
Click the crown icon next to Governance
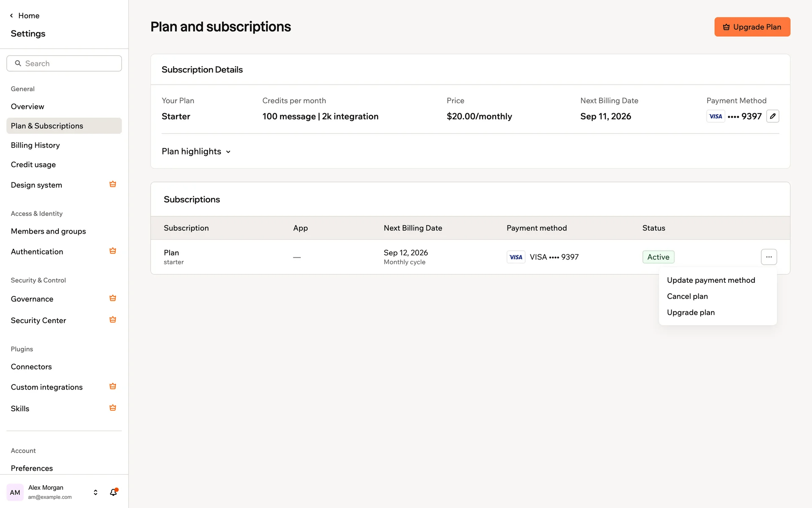pyautogui.click(x=112, y=298)
